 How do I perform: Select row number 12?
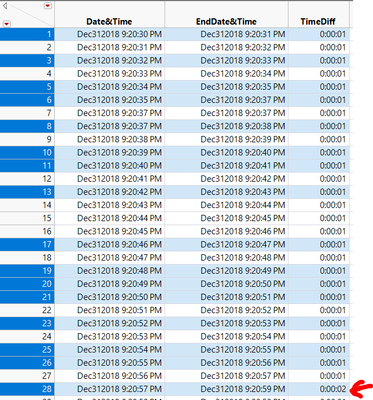point(27,179)
